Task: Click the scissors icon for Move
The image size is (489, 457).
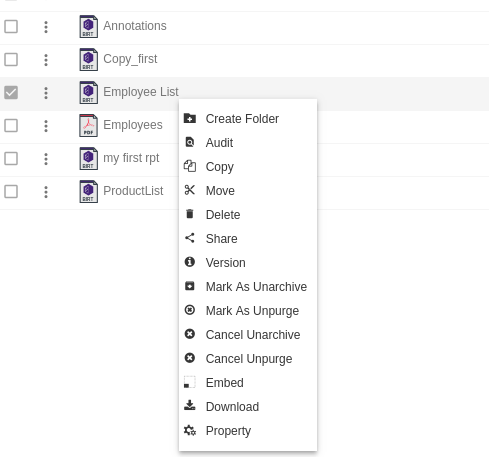Action: 190,190
